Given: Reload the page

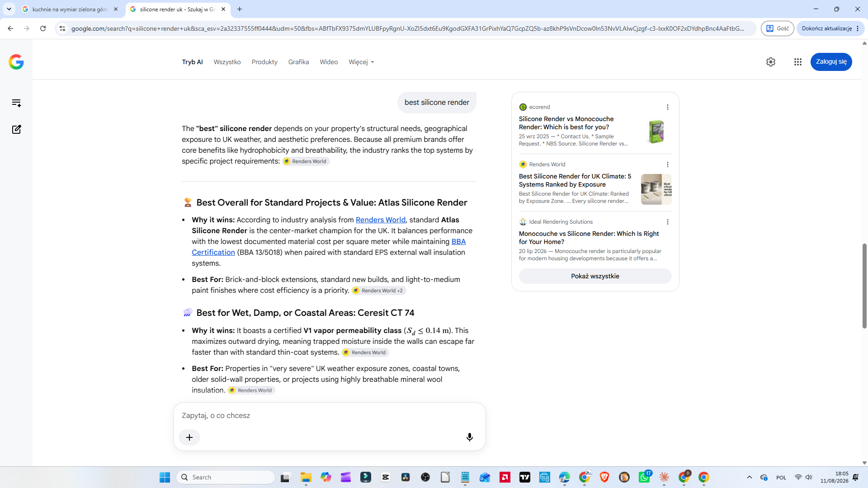Looking at the screenshot, I should tap(43, 28).
